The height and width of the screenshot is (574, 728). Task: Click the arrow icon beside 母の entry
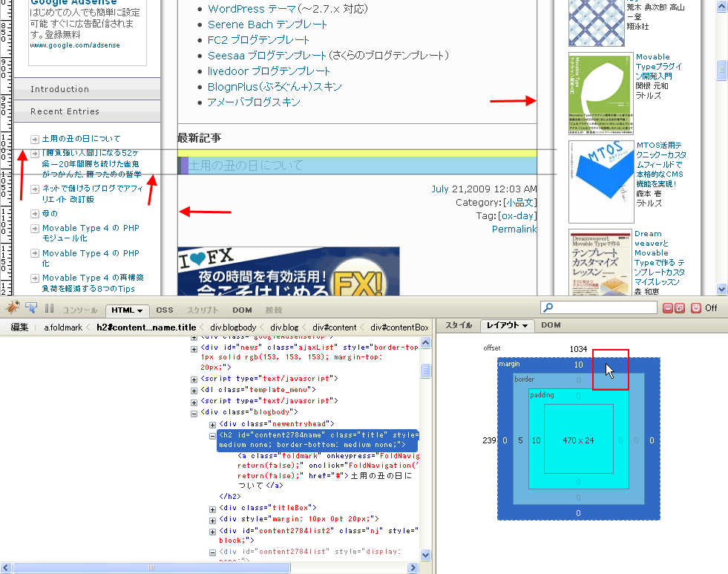pos(35,214)
